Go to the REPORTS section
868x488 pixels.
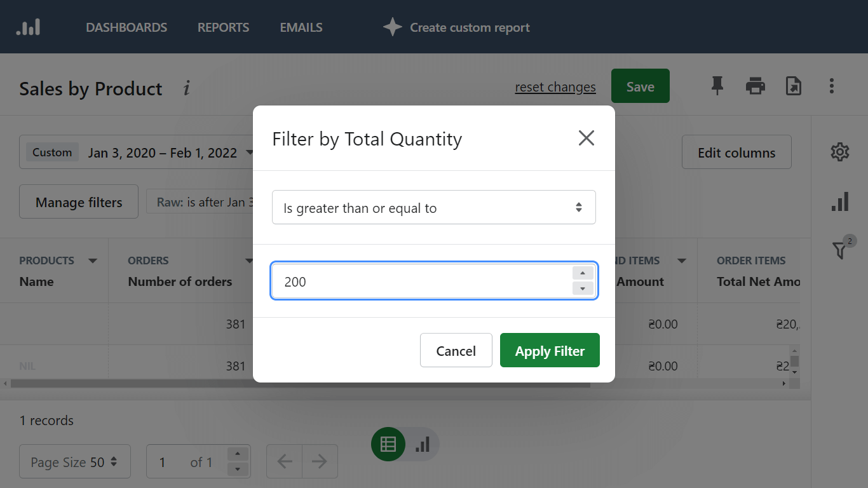click(223, 27)
